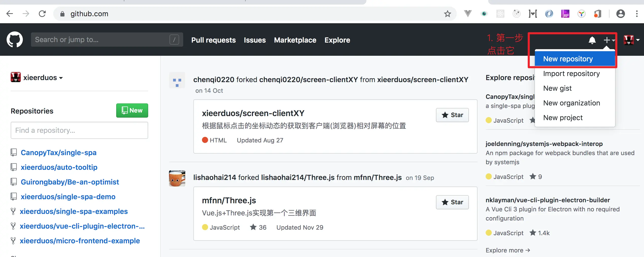Viewport: 644px width, 257px height.
Task: Click the green New repository button
Action: [132, 111]
